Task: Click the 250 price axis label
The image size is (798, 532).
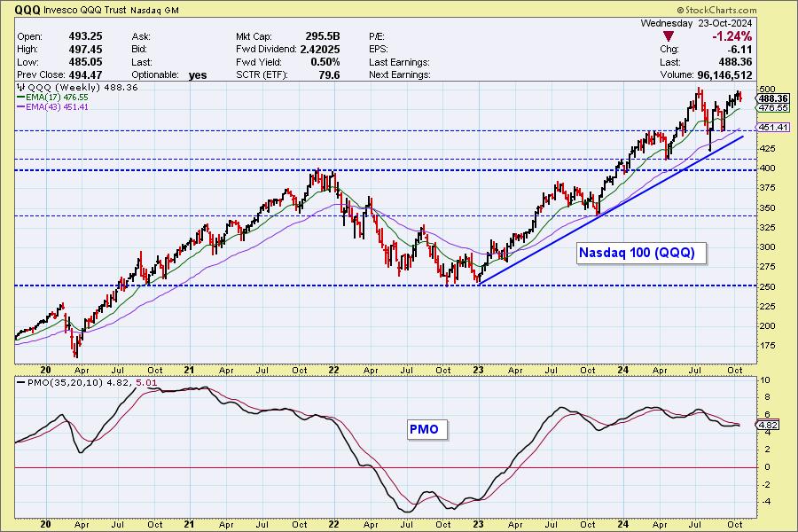Action: click(767, 286)
